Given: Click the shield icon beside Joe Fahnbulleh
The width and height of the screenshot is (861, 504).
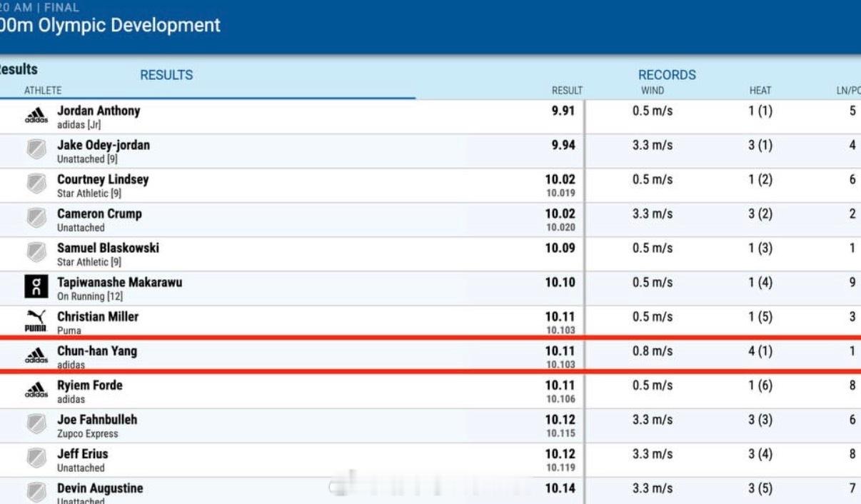Looking at the screenshot, I should point(36,424).
